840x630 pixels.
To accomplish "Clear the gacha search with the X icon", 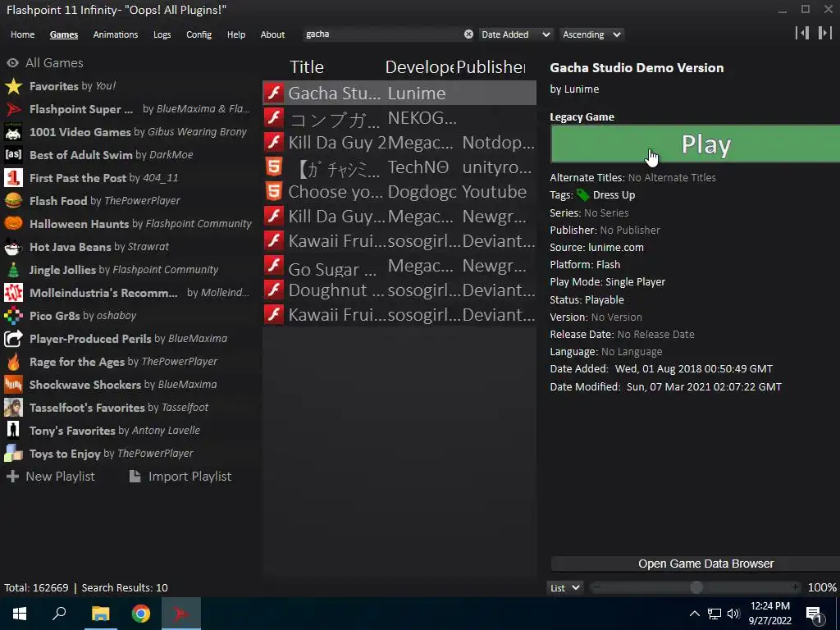I will pos(468,34).
